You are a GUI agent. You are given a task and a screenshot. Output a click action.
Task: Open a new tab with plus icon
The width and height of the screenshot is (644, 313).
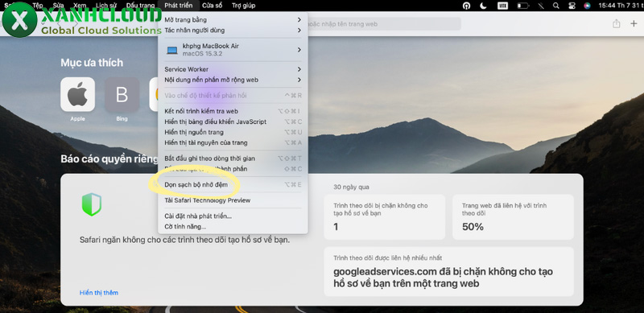point(634,24)
